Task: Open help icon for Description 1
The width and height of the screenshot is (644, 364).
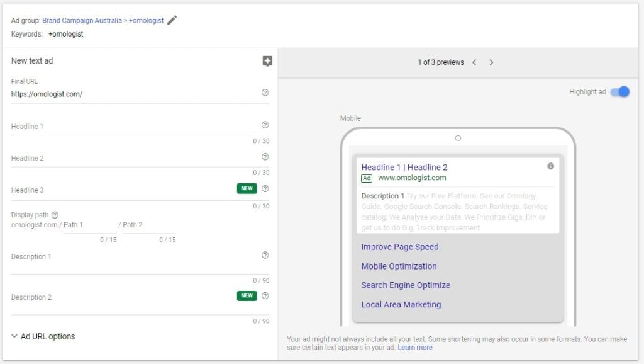Action: click(x=265, y=255)
